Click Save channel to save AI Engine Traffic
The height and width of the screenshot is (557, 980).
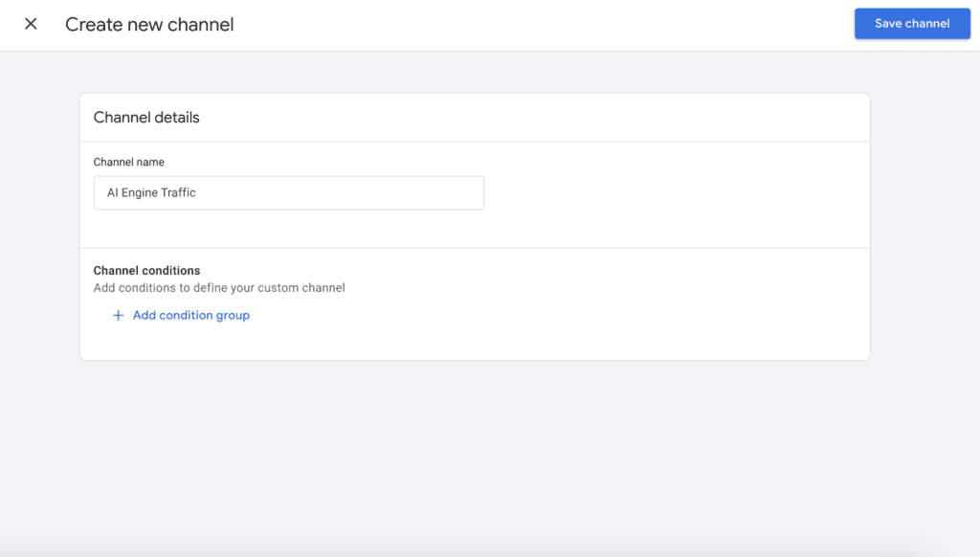pos(911,23)
